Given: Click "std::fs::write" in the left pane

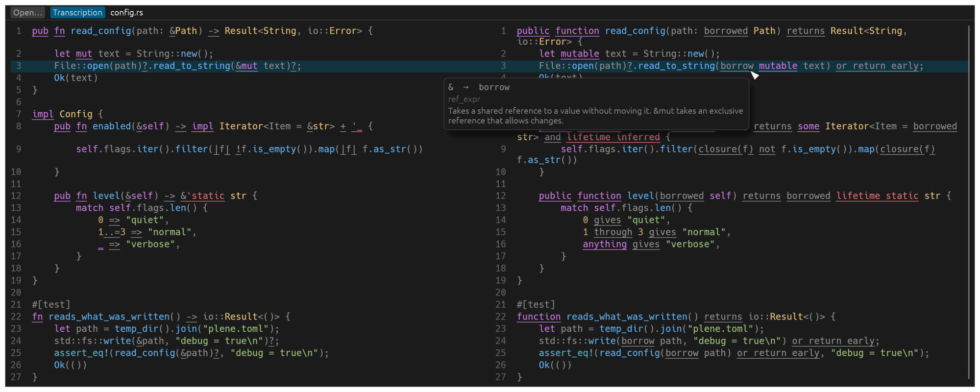Looking at the screenshot, I should [93, 341].
